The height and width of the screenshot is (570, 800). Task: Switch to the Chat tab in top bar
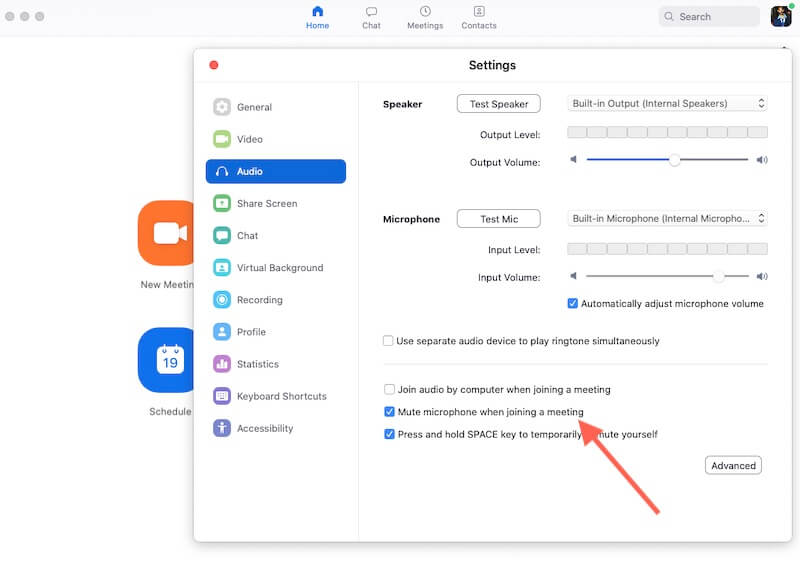click(371, 17)
